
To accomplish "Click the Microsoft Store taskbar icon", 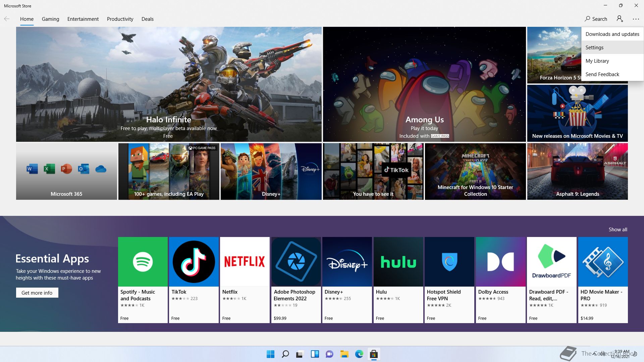I will (x=374, y=354).
